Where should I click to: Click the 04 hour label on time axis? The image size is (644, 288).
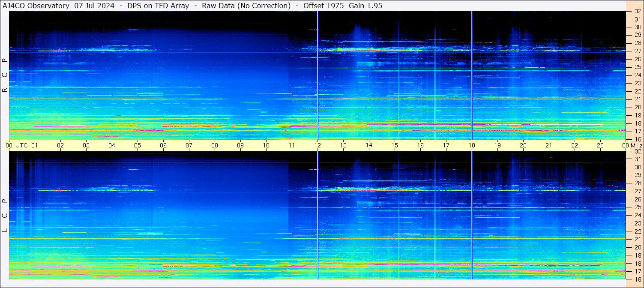[112, 145]
